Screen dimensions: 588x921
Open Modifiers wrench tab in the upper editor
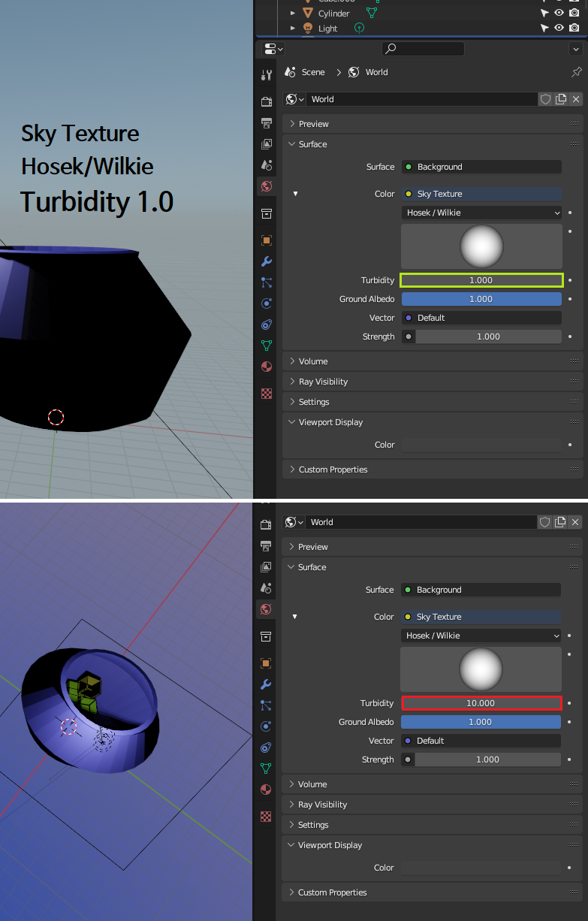[267, 261]
